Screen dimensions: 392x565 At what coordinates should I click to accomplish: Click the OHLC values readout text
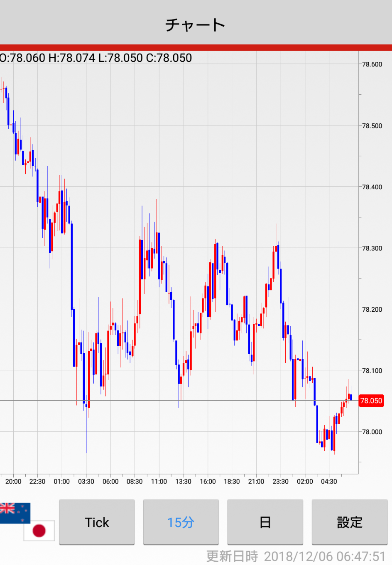(96, 58)
